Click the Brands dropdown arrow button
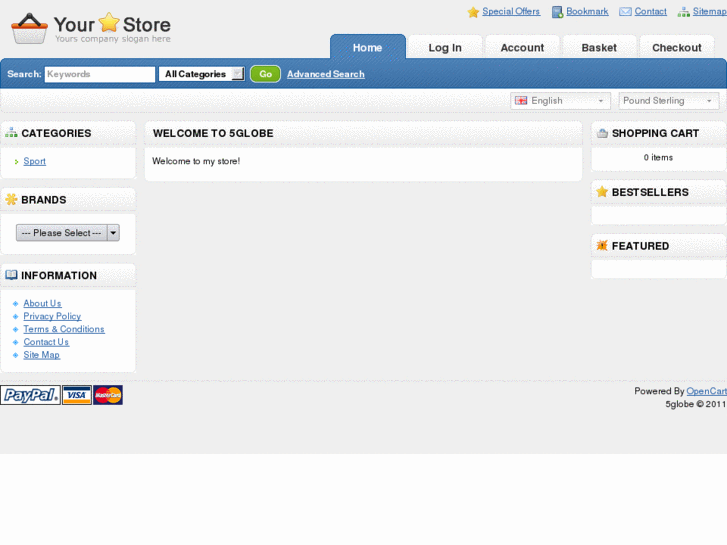 [113, 233]
